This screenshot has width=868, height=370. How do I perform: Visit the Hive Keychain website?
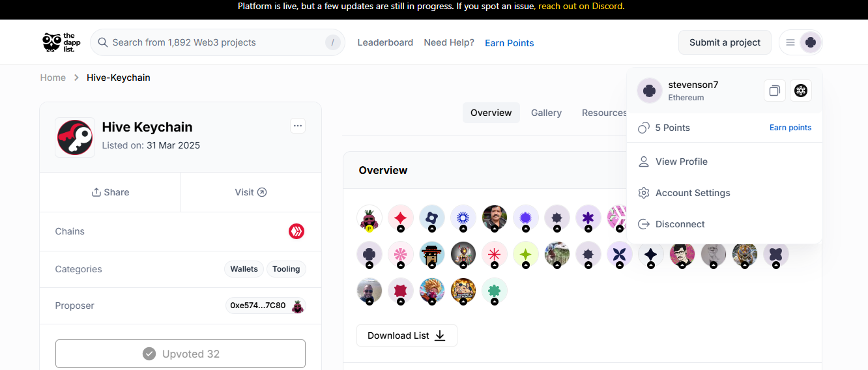click(x=251, y=192)
